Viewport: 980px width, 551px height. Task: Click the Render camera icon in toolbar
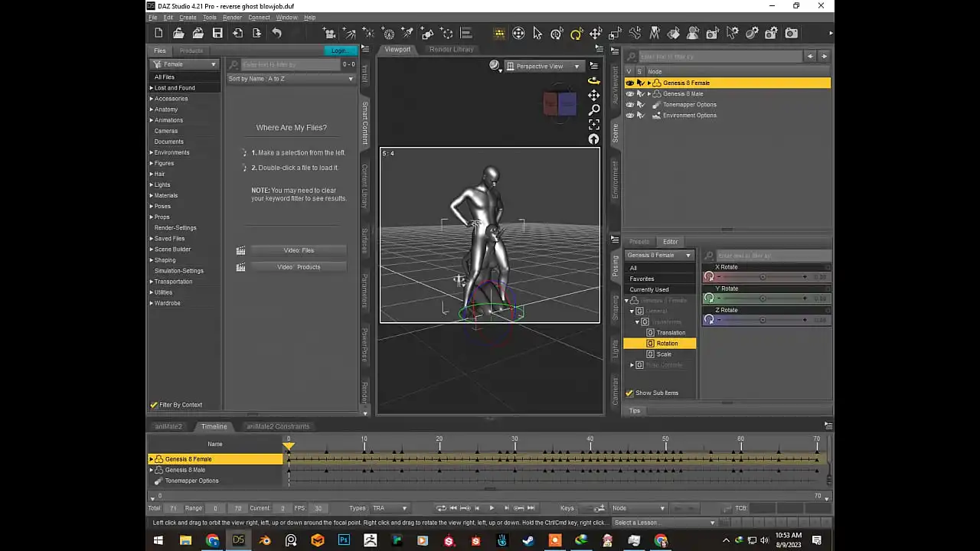pyautogui.click(x=791, y=33)
